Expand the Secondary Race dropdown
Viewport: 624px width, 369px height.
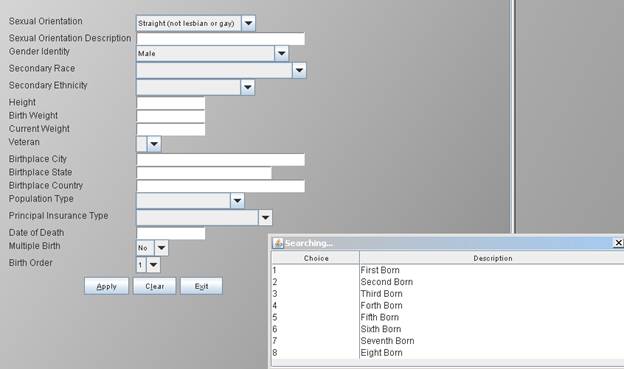299,70
